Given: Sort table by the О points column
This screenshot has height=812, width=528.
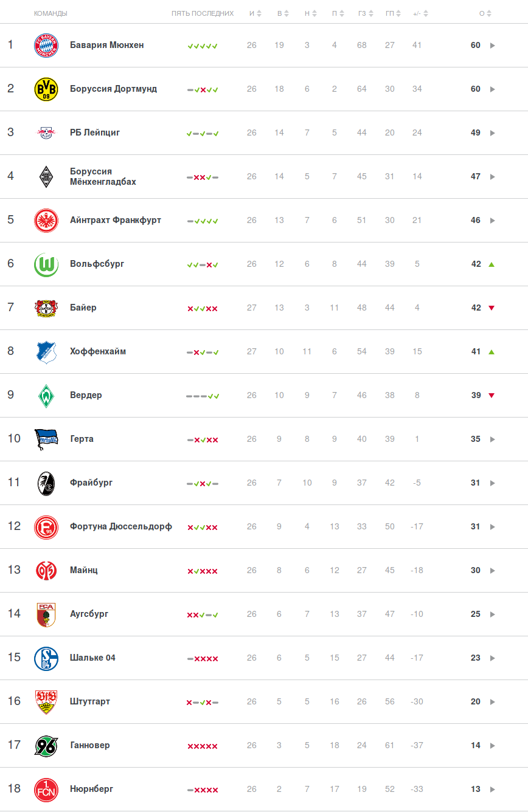Looking at the screenshot, I should (485, 13).
